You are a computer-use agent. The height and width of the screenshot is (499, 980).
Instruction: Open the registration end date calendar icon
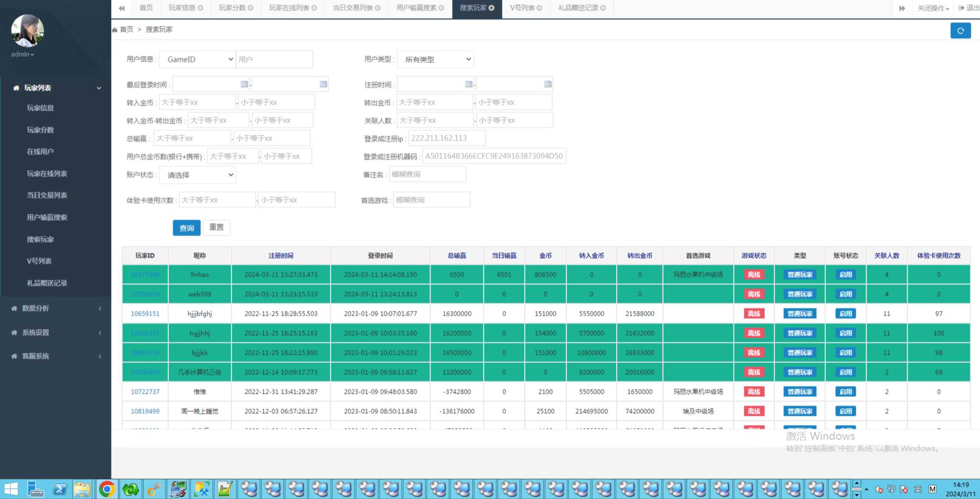(x=547, y=84)
